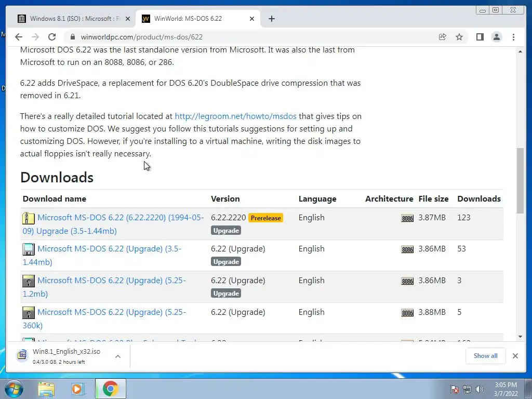Reload the current page

point(52,37)
